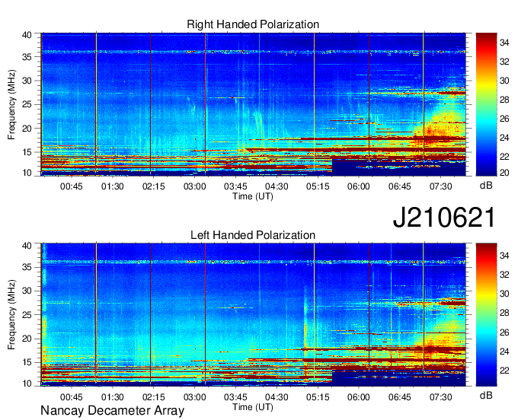Click 15 MHz frequency tick of Right Handed plot
Image resolution: width=518 pixels, height=420 pixels.
click(27, 152)
